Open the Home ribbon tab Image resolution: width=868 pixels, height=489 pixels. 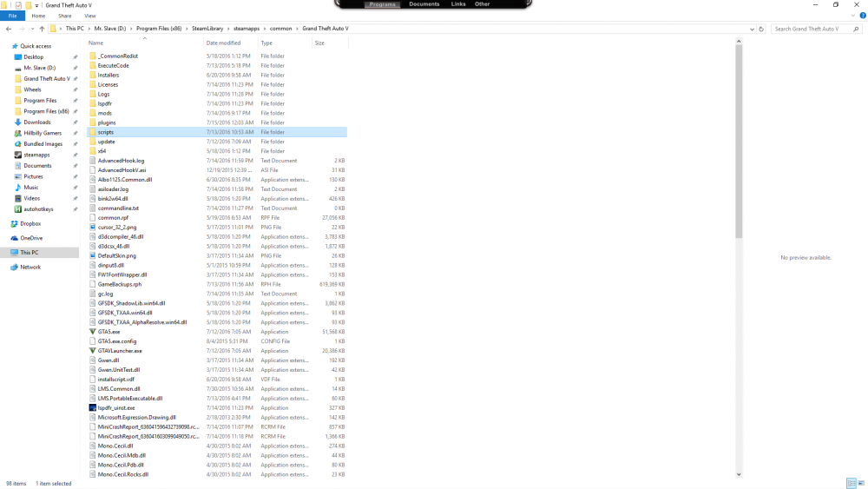(38, 16)
